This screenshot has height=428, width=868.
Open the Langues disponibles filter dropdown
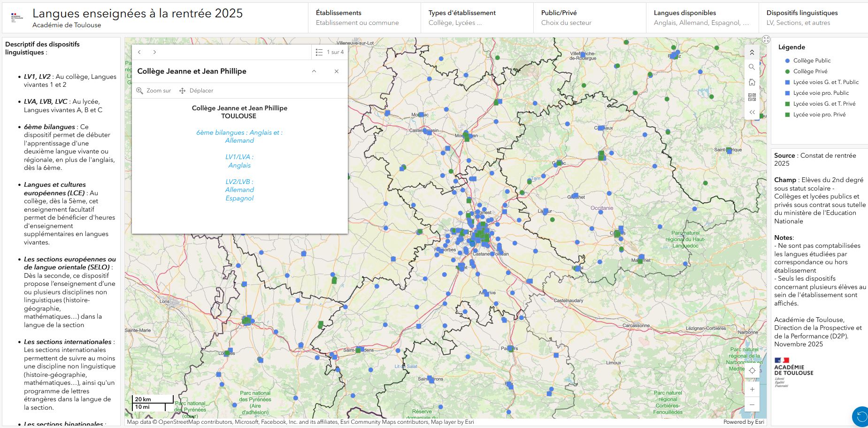pyautogui.click(x=702, y=18)
